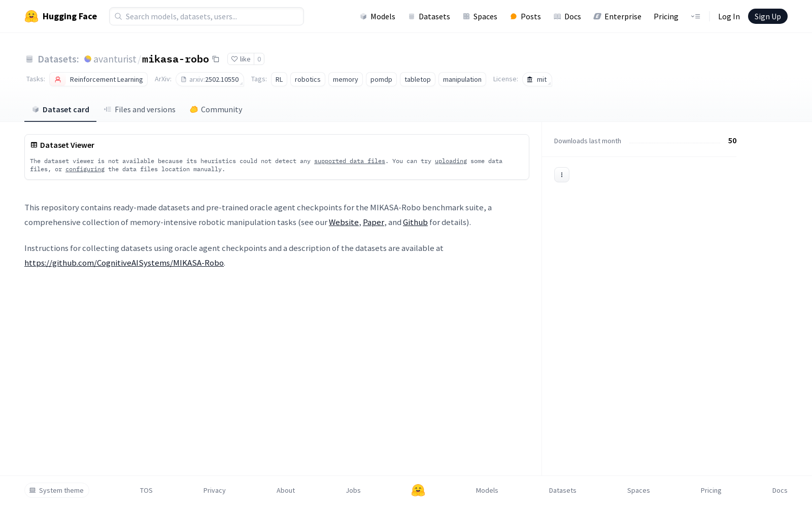
Task: Click the Reinforcement Learning task icon
Action: tap(58, 79)
